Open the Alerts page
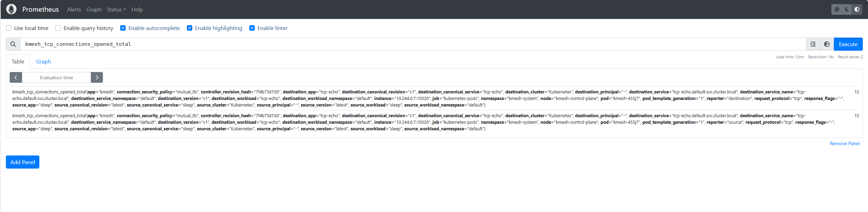The width and height of the screenshot is (868, 212). tap(74, 10)
